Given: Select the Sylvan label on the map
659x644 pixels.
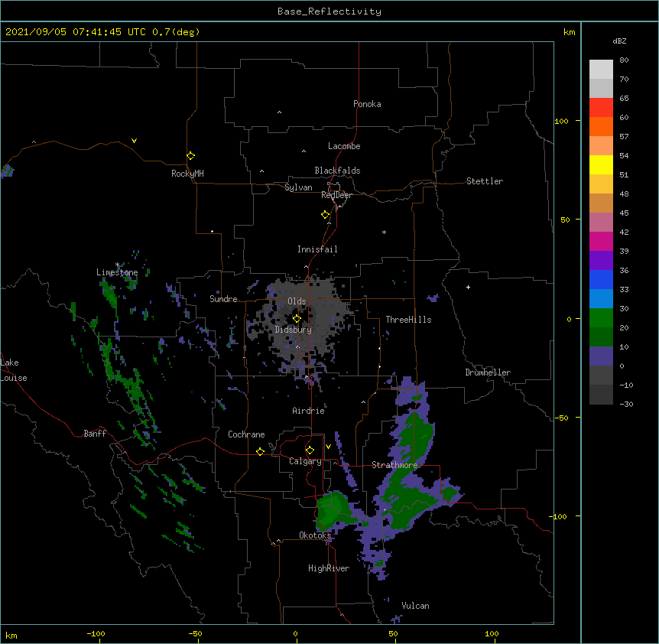Looking at the screenshot, I should point(298,187).
